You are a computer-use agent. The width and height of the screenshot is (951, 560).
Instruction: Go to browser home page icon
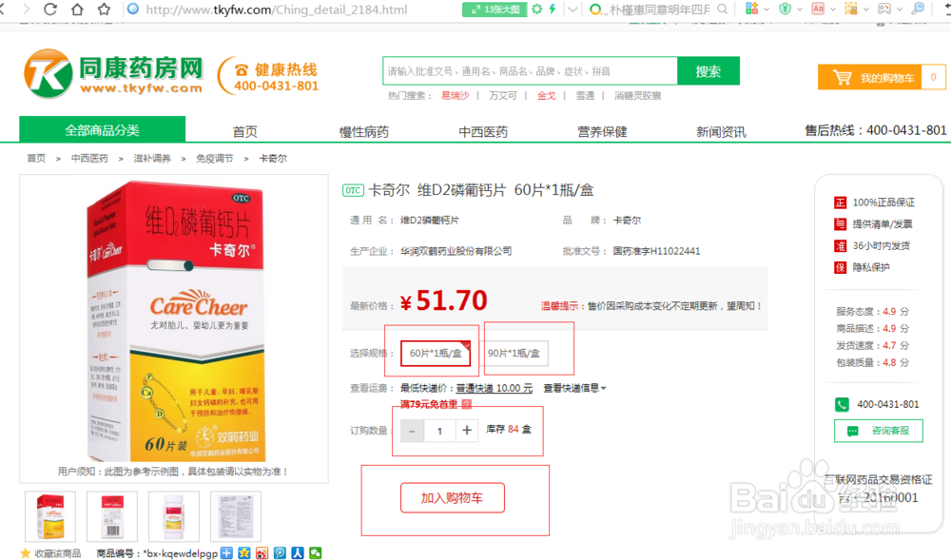pyautogui.click(x=77, y=10)
